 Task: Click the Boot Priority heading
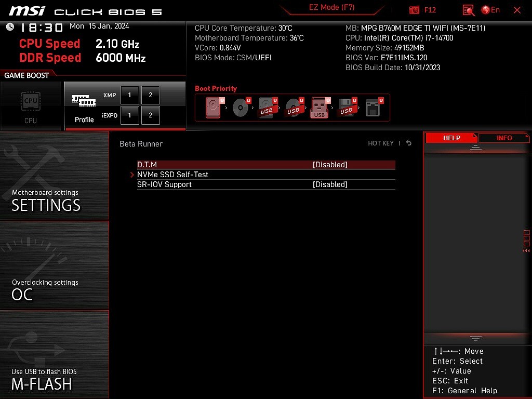click(x=216, y=88)
